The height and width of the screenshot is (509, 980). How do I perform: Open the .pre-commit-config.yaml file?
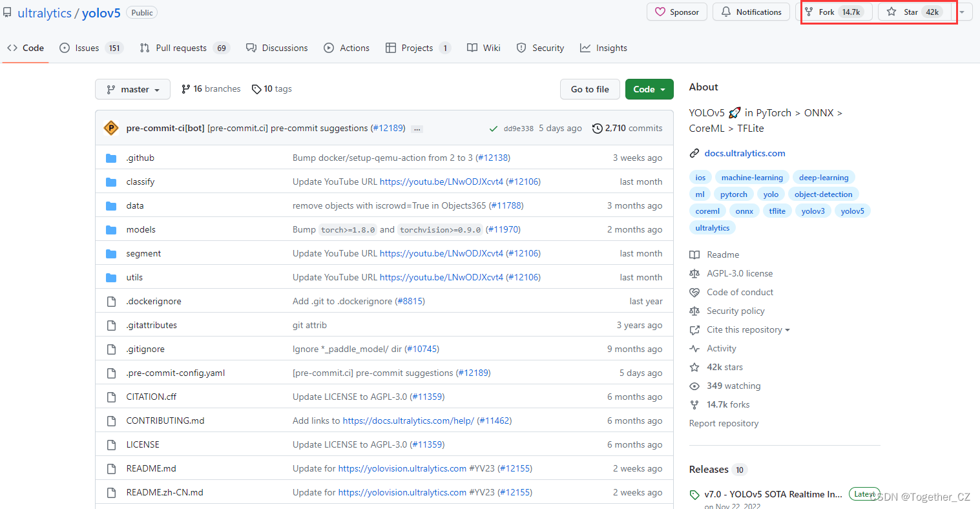click(176, 373)
